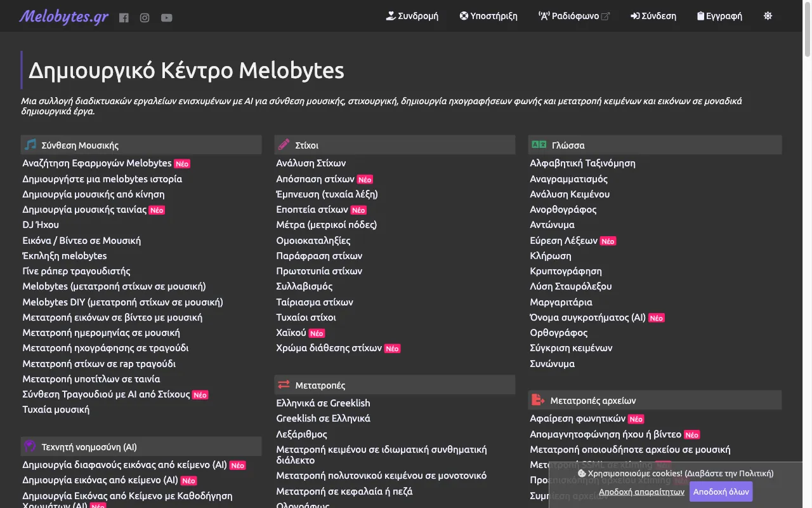The image size is (812, 508).
Task: Open Σύνθεση Τραγουδιού με AI από Στίχους
Action: (x=106, y=394)
